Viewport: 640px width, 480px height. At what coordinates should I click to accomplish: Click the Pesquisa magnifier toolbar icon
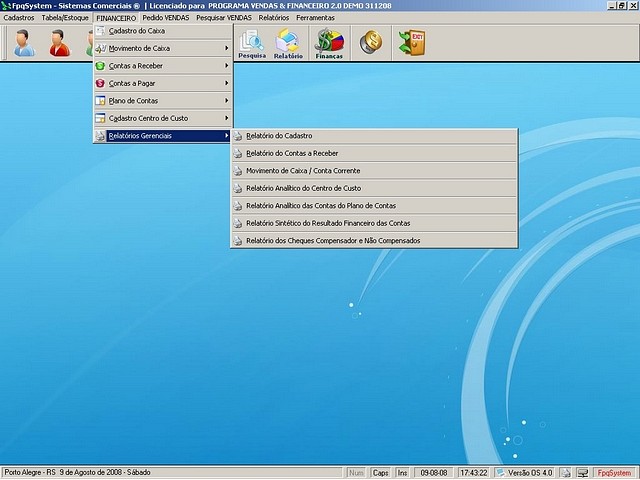pyautogui.click(x=253, y=43)
